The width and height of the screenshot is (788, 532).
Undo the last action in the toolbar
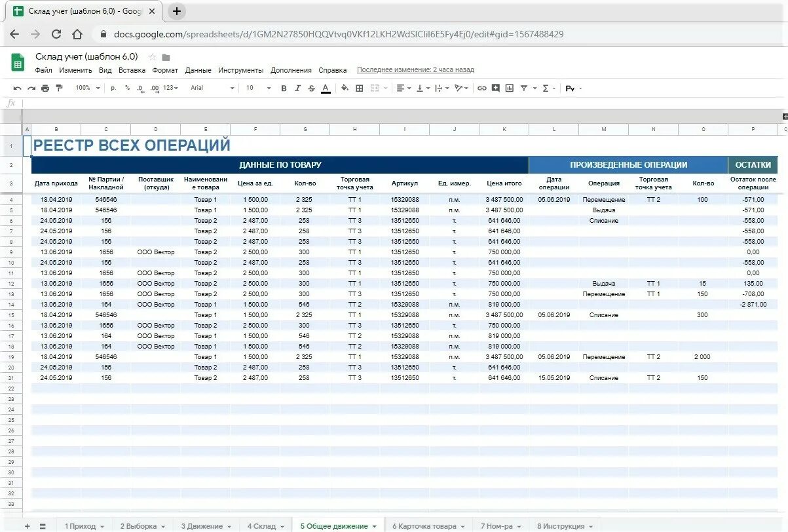click(17, 88)
